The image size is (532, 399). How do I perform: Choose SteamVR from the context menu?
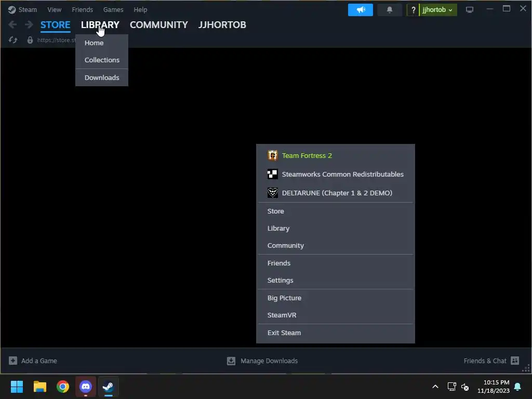tap(335, 315)
